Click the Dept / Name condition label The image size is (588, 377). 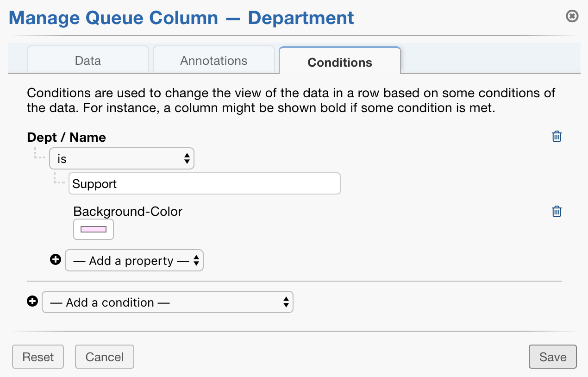tap(66, 137)
